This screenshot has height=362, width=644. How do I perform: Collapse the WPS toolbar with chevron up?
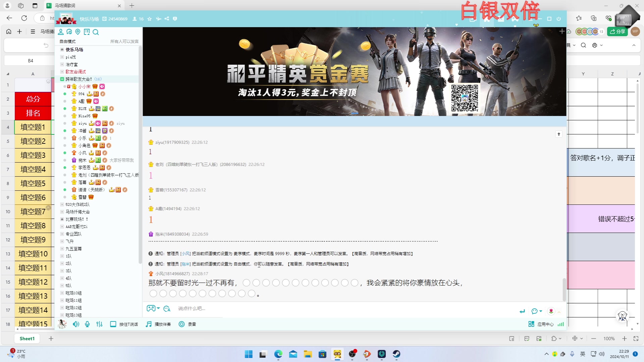point(634,45)
